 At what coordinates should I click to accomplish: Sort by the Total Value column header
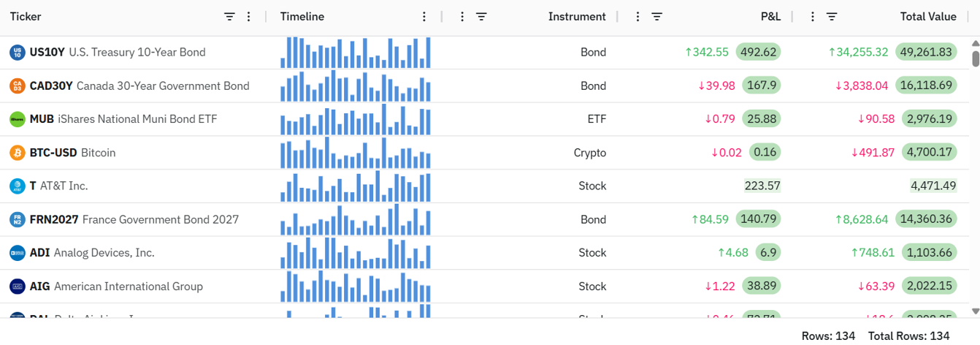928,17
